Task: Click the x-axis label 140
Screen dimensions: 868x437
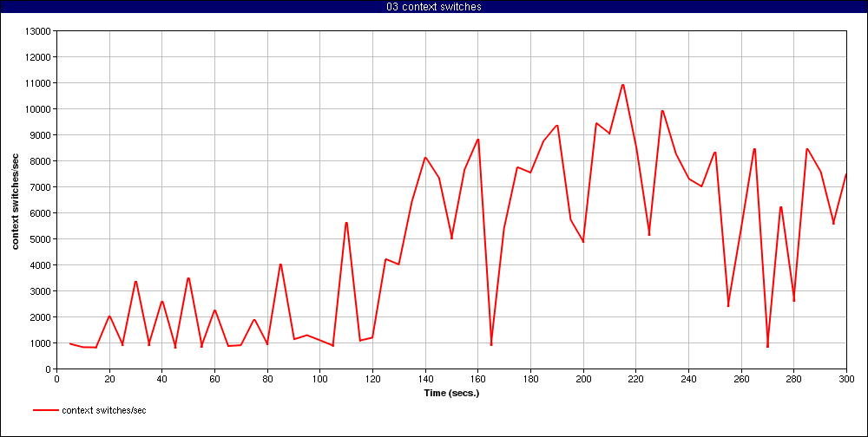Action: point(425,380)
